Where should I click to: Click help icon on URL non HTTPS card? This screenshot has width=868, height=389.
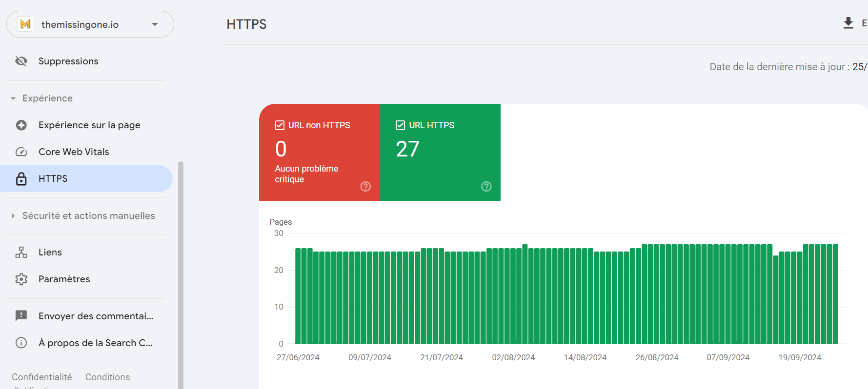tap(365, 187)
